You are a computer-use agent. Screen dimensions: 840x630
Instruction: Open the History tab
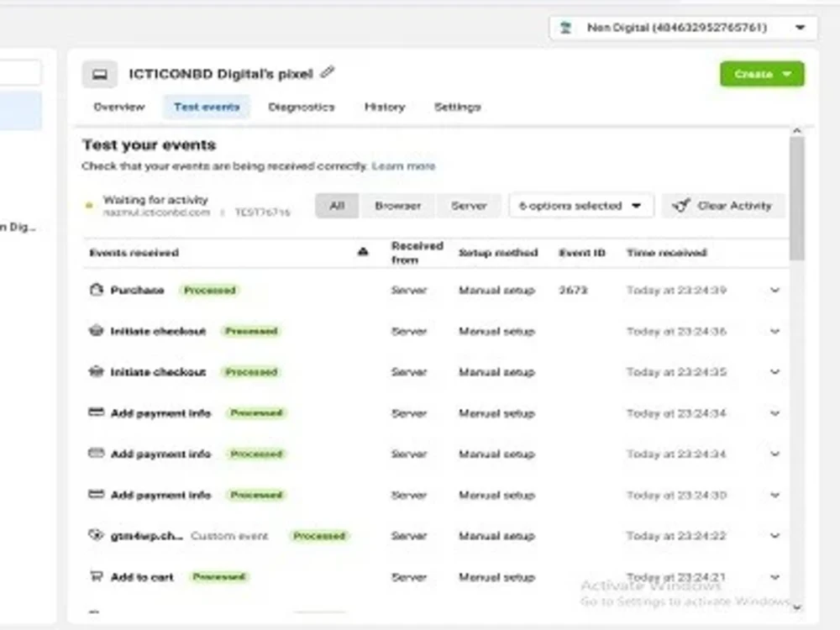384,107
